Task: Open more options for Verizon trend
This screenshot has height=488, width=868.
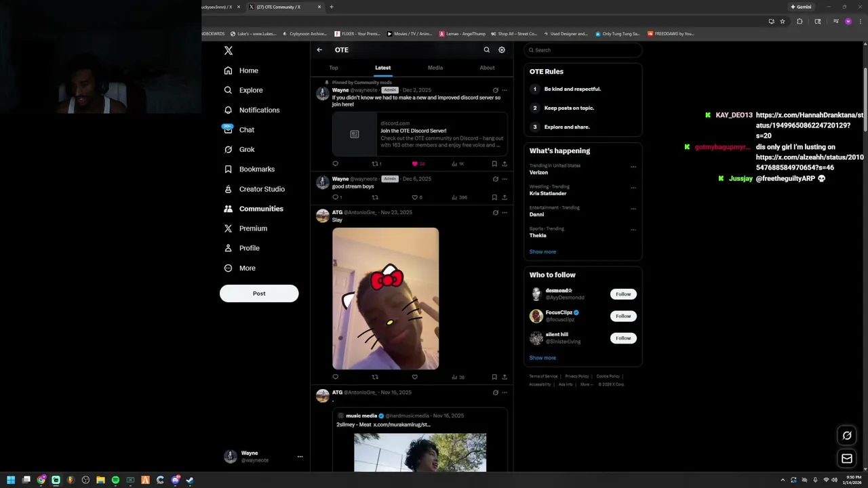Action: click(x=633, y=167)
